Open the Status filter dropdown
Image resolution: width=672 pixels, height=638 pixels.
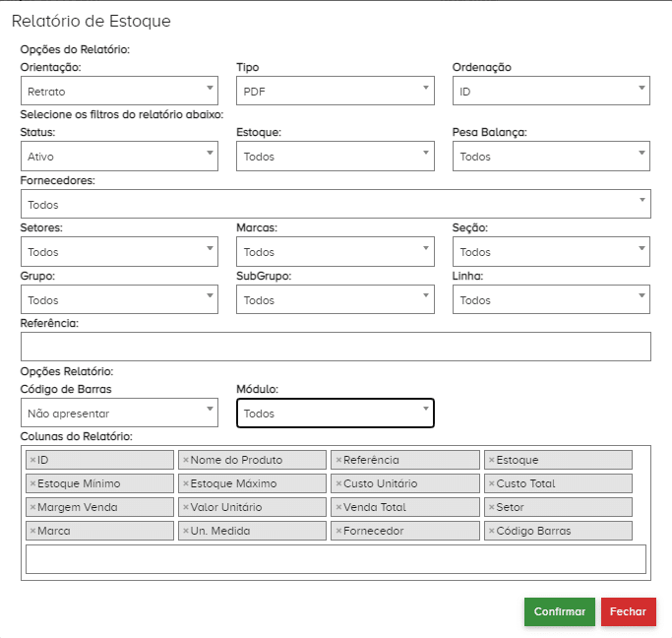tap(118, 156)
